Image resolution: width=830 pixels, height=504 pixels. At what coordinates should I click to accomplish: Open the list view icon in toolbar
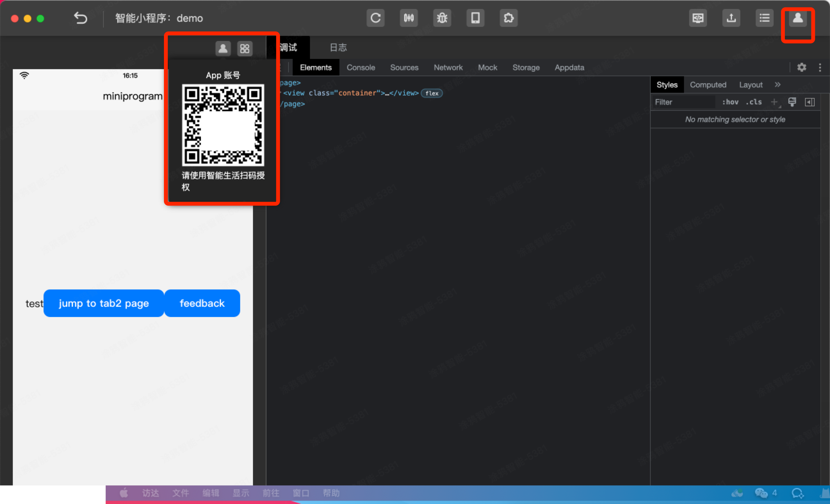click(764, 18)
